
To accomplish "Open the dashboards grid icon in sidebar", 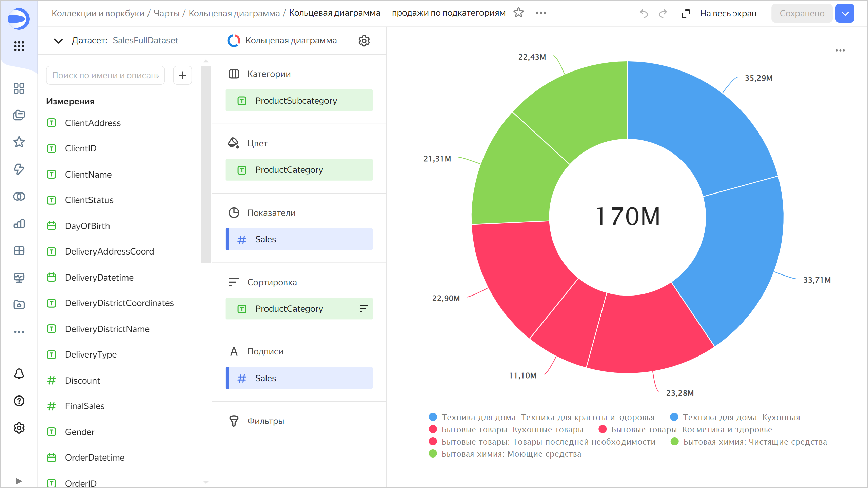I will click(19, 88).
